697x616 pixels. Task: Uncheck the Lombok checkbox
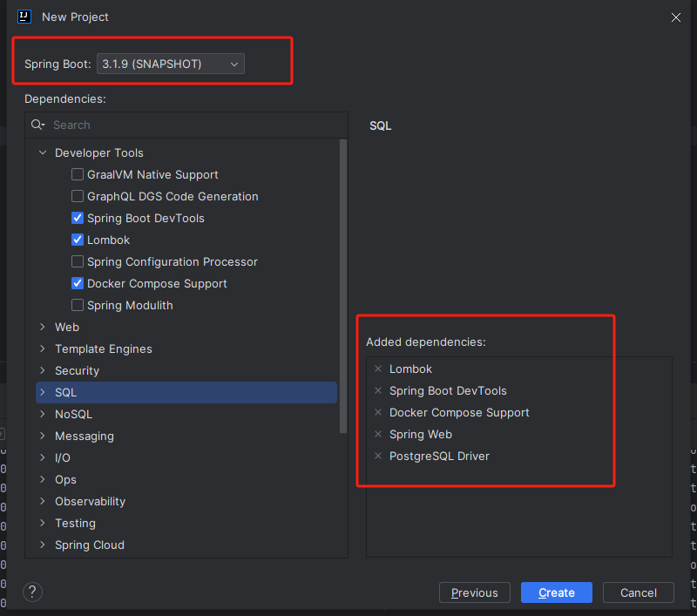tap(78, 240)
